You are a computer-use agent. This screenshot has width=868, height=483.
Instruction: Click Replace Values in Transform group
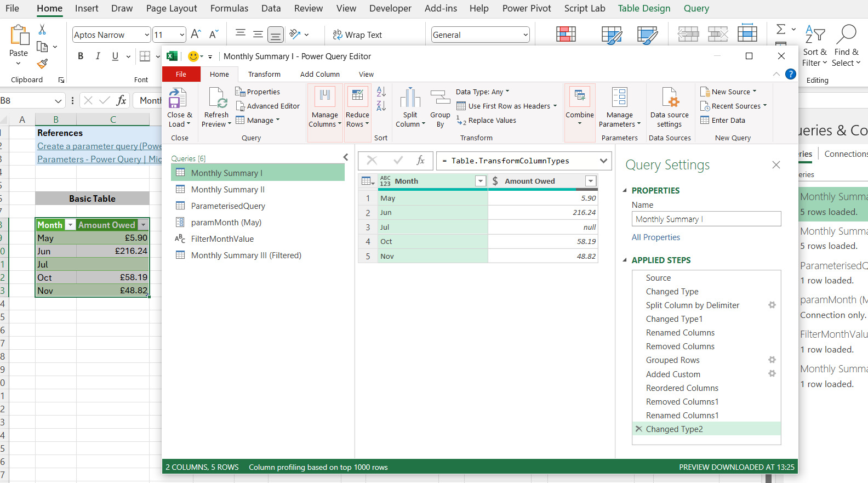coord(487,120)
